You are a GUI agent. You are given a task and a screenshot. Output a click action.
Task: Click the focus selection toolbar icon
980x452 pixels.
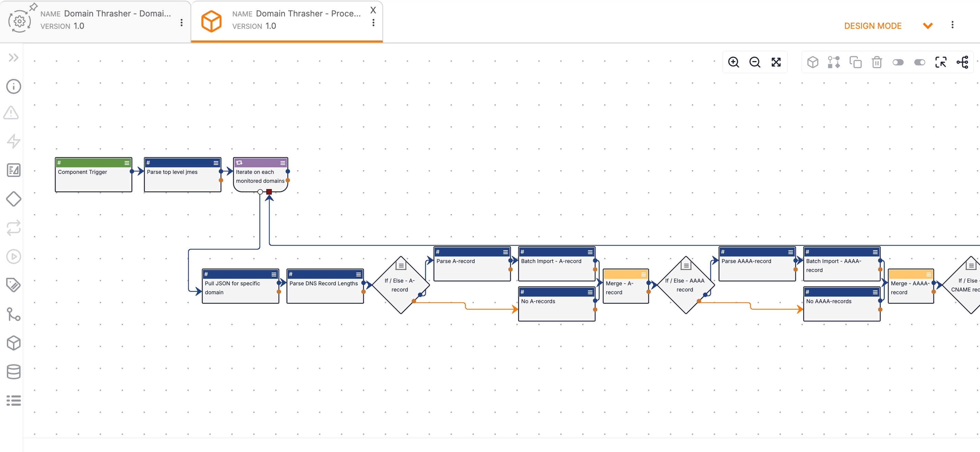[x=941, y=62]
